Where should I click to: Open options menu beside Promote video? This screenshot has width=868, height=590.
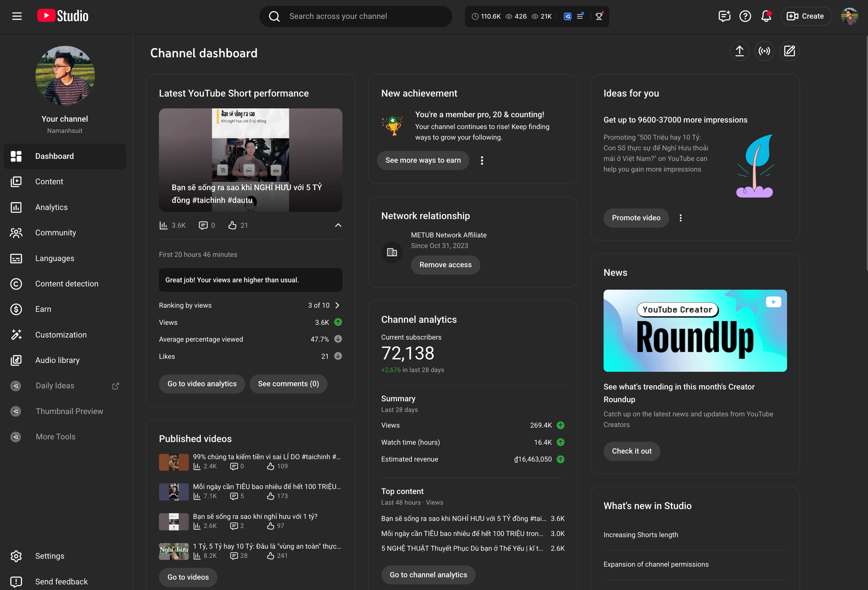[x=681, y=218]
